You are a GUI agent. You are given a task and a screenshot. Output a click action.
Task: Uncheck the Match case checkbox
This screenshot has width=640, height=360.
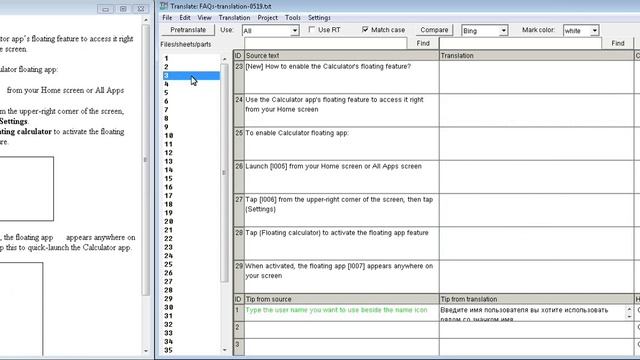(365, 29)
